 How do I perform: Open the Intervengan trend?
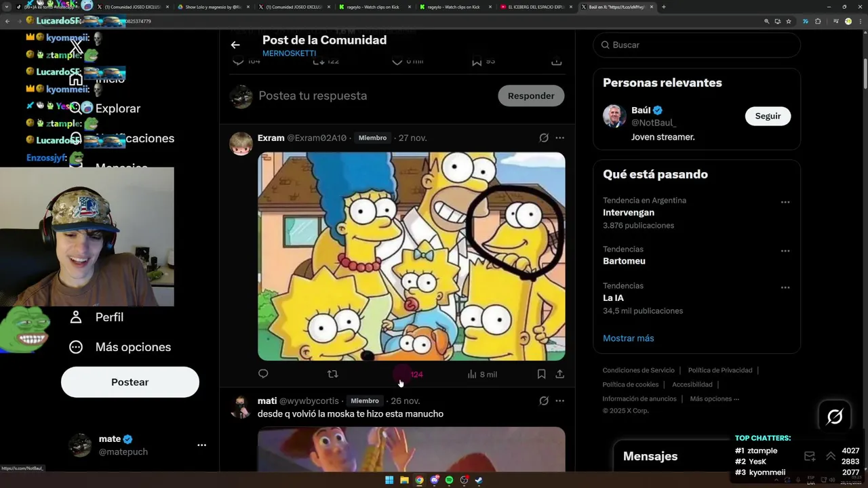pyautogui.click(x=629, y=213)
